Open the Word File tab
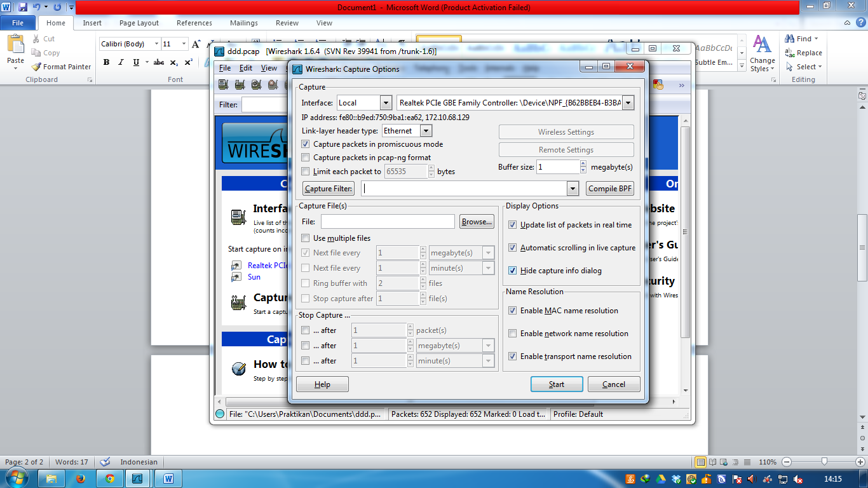868x488 pixels. tap(18, 23)
